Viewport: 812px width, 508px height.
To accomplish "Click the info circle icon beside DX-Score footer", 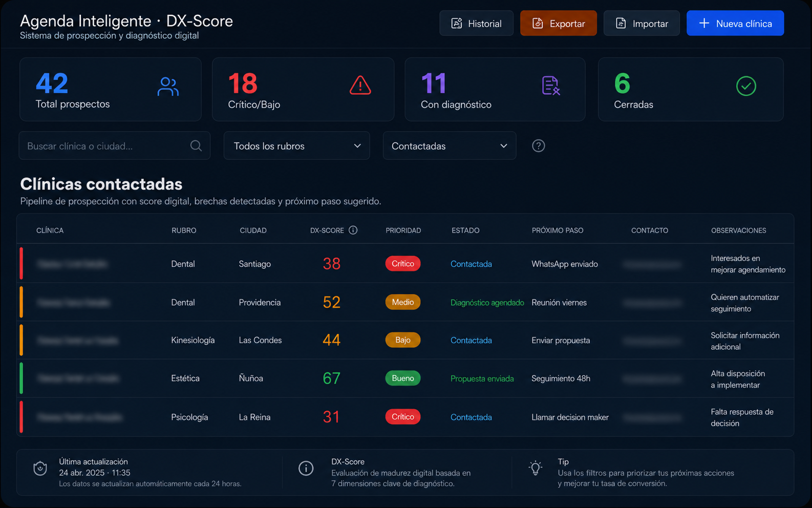I will click(306, 468).
